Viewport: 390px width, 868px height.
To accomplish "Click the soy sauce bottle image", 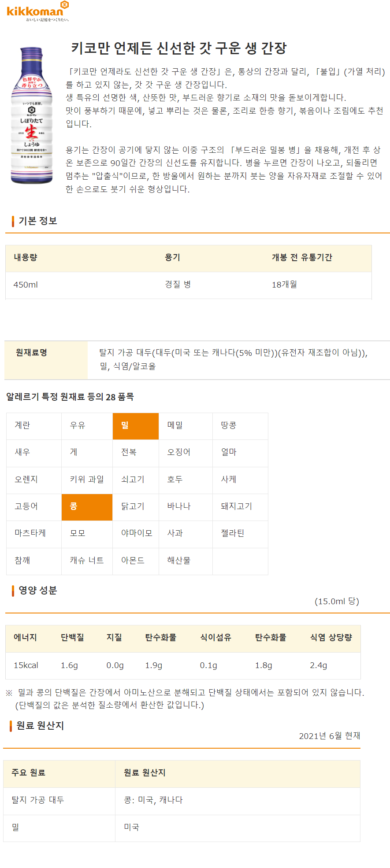I will point(31,115).
